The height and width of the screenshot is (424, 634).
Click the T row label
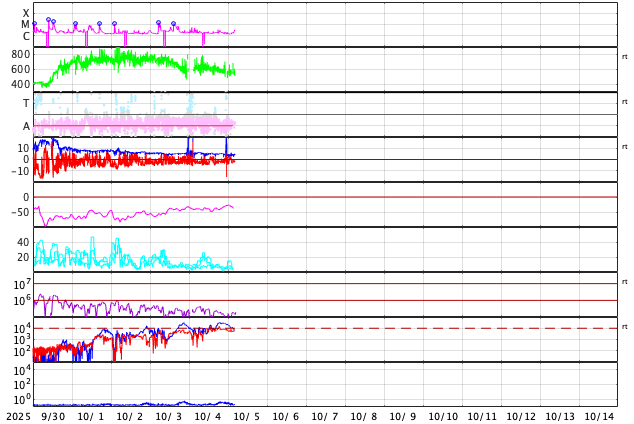(26, 104)
